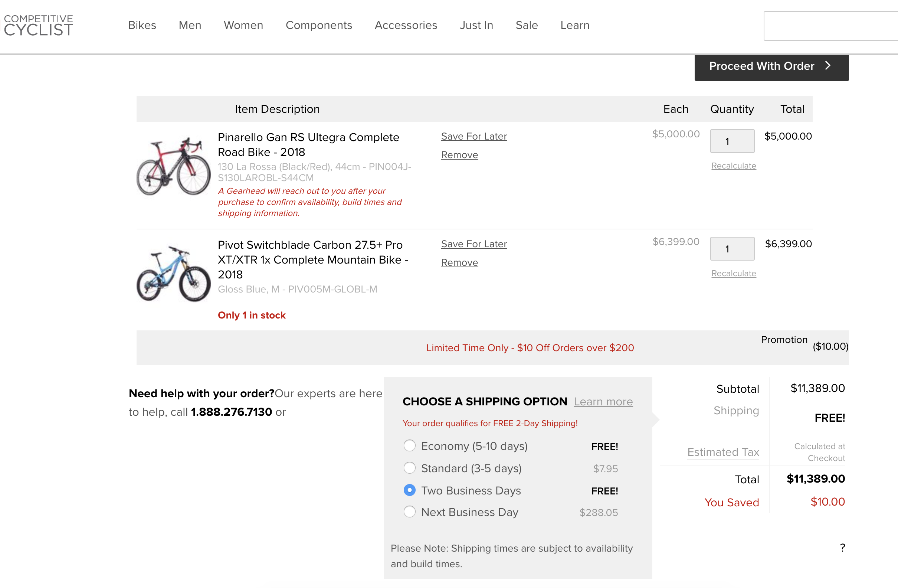Select Two Business Days shipping option
The height and width of the screenshot is (588, 898).
[409, 490]
